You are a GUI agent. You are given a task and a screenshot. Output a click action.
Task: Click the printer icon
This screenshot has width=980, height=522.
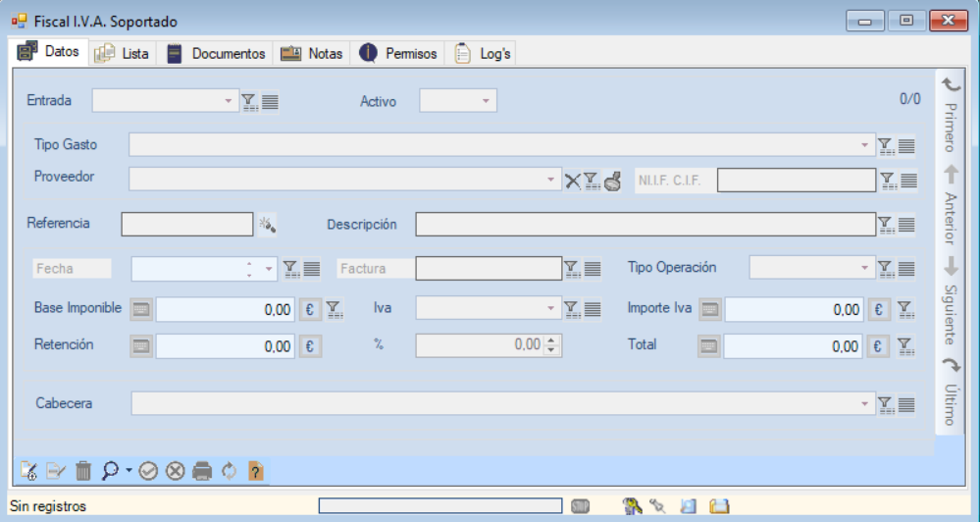[202, 472]
